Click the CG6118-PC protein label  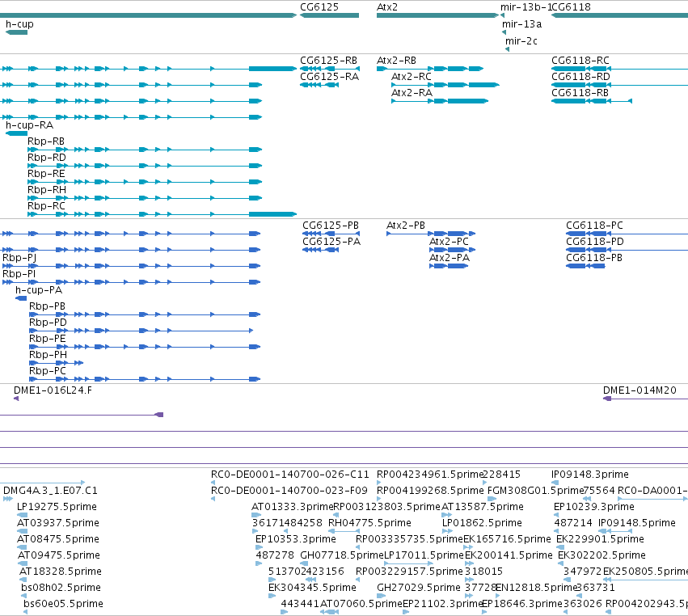click(x=594, y=226)
